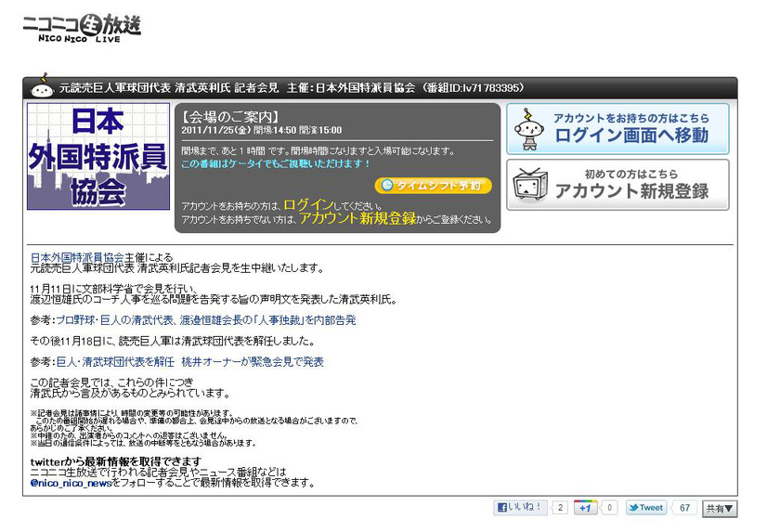Image resolution: width=767 pixels, height=532 pixels.
Task: Click the yellow ログイン link
Action: [305, 204]
